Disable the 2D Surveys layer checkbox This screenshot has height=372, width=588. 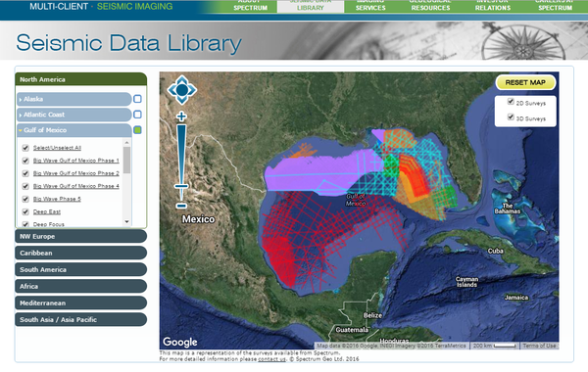coord(511,102)
